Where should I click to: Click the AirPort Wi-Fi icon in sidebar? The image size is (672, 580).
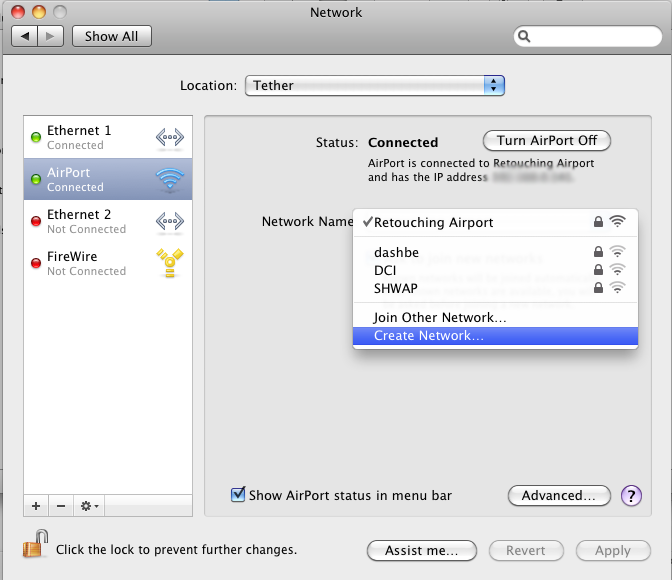coord(170,179)
